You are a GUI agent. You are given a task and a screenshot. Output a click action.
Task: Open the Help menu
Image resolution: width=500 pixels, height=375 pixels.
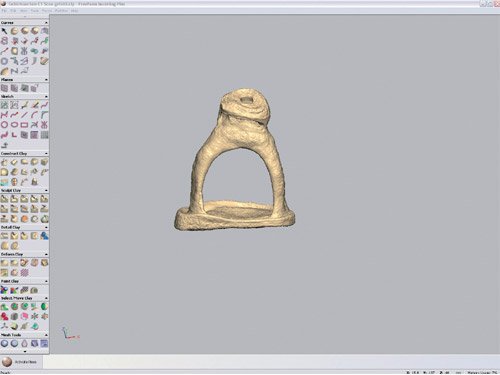pos(74,11)
